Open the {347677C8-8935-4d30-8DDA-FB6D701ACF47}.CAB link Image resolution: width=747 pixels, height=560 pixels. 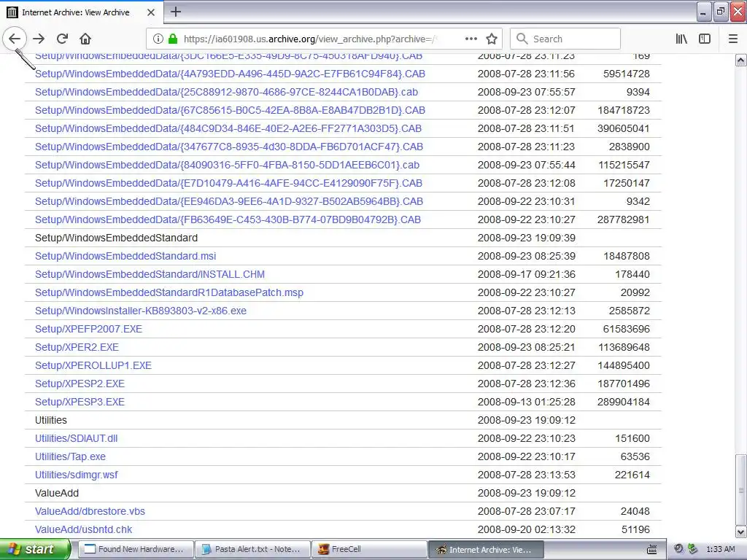click(x=229, y=147)
